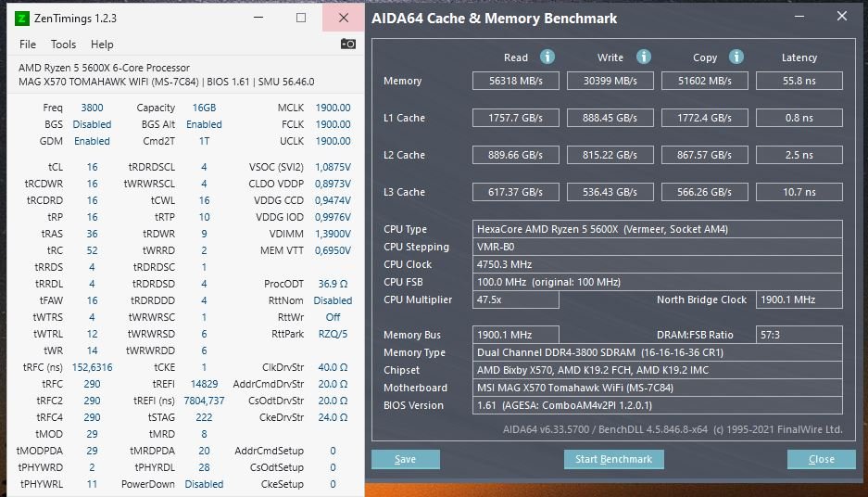Click Chipset field AMD Bixby X570

click(x=658, y=370)
